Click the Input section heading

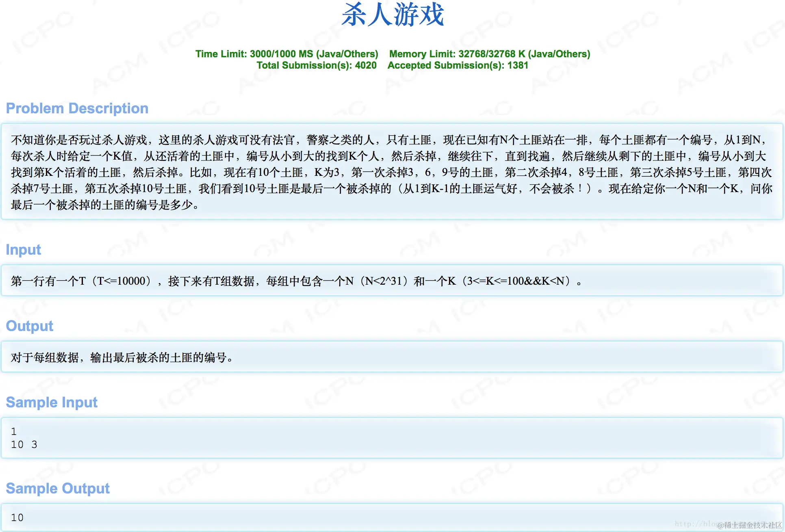(x=24, y=250)
